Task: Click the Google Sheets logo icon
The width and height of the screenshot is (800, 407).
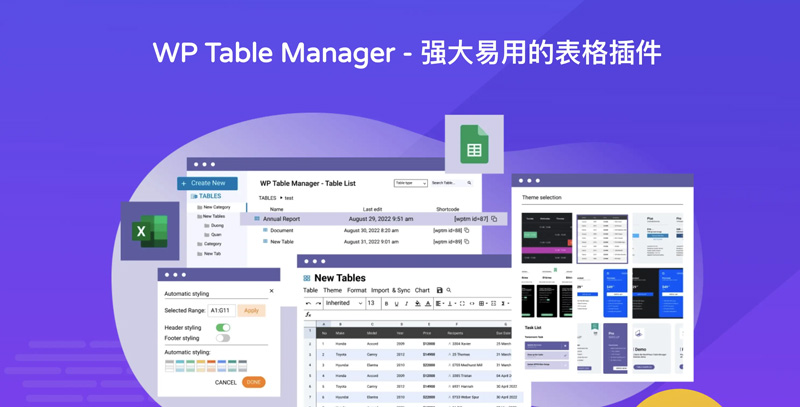Action: point(474,144)
